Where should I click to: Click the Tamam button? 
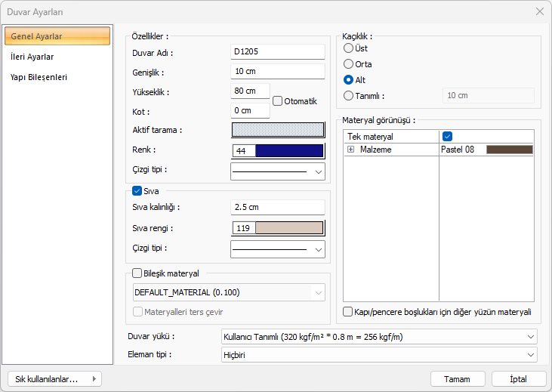coord(457,379)
